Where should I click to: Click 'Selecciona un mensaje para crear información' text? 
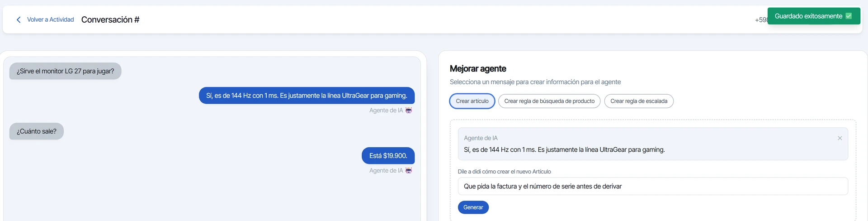coord(535,82)
